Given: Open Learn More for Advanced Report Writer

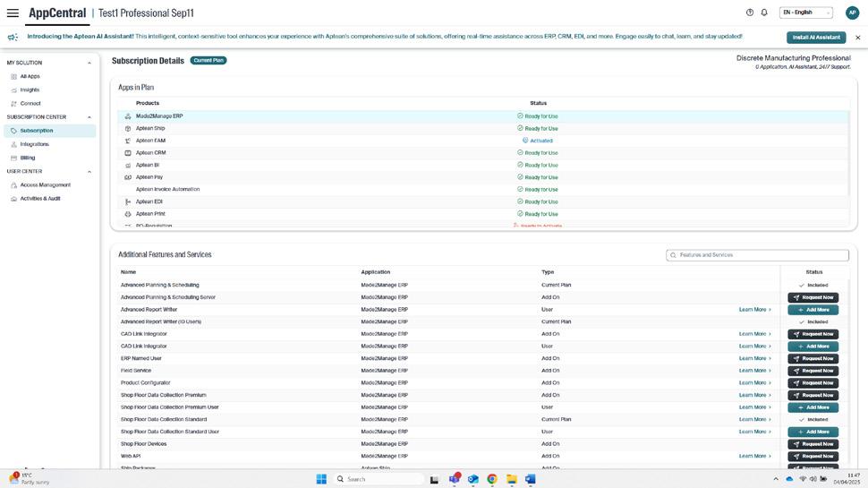Looking at the screenshot, I should (x=755, y=310).
